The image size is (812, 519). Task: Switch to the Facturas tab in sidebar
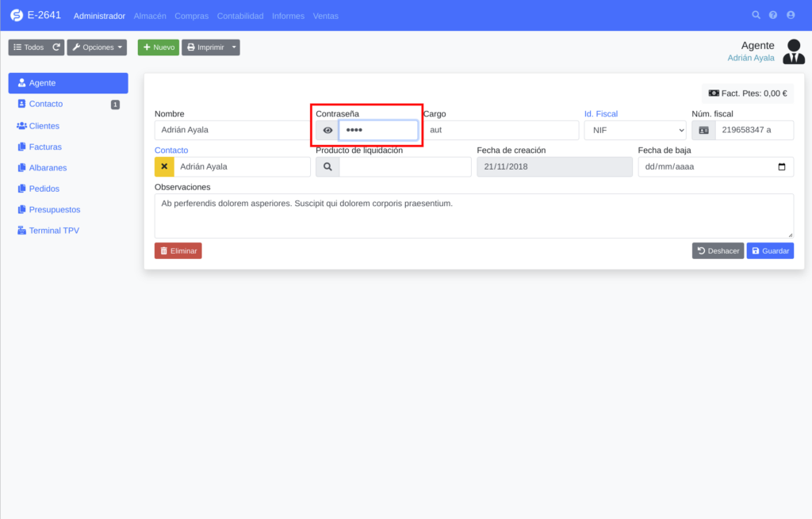tap(45, 147)
